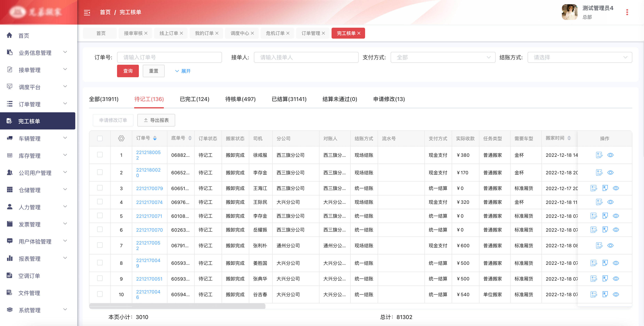
Task: View details eye icon for order 2212180052
Action: pos(610,155)
